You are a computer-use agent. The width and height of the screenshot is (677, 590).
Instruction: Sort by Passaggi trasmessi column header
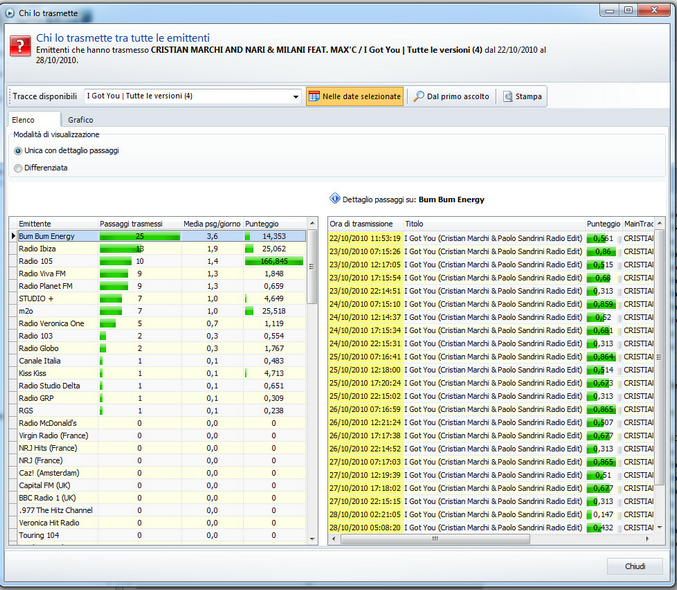(139, 224)
